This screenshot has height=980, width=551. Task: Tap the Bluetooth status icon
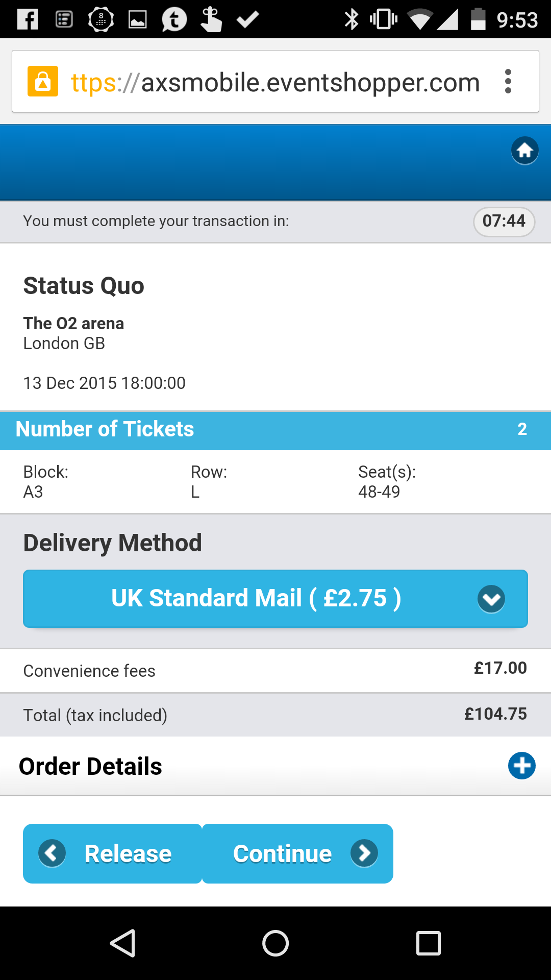click(352, 19)
